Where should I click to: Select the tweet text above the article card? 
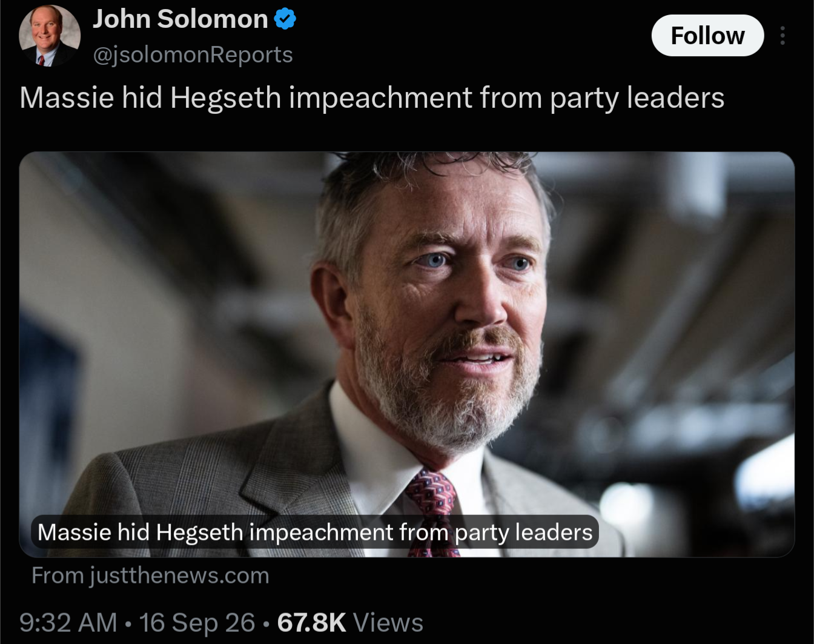point(372,98)
